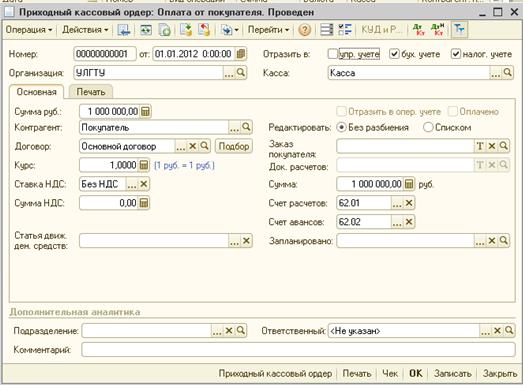523x385 pixels.
Task: Click the help question mark icon
Action: 305,30
